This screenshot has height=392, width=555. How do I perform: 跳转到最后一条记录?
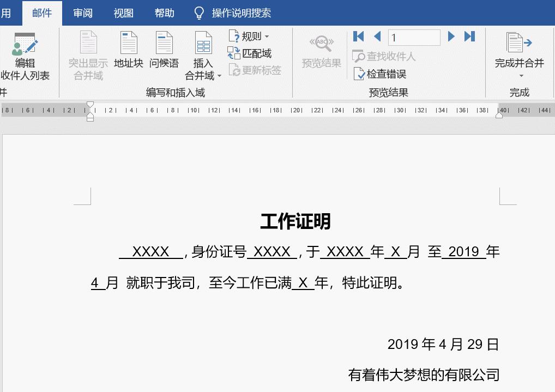(x=469, y=37)
